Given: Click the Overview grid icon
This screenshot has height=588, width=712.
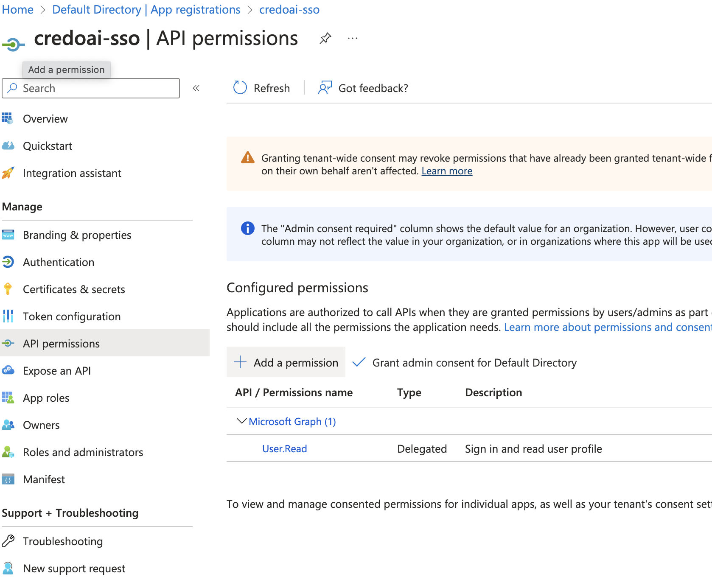Looking at the screenshot, I should coord(8,118).
